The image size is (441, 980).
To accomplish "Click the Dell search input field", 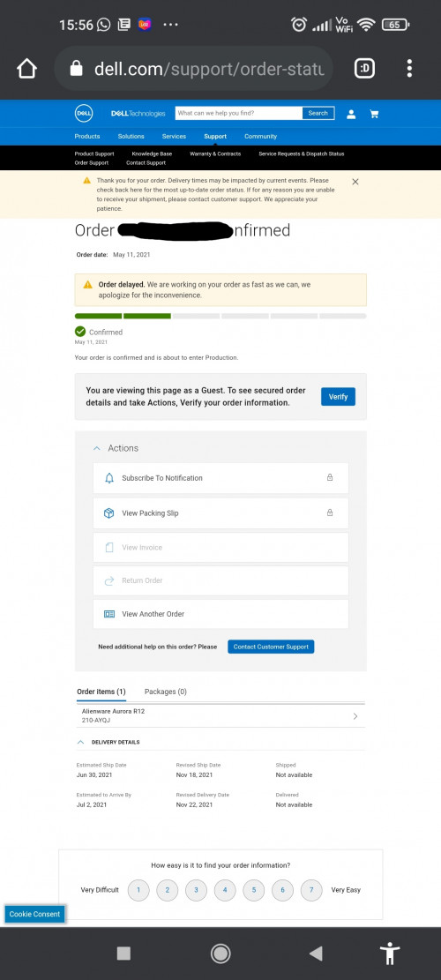I will [x=239, y=113].
